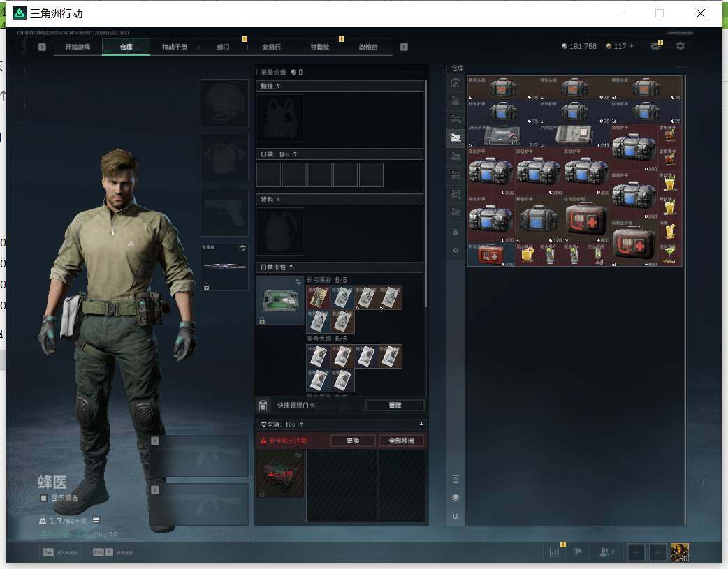The width and height of the screenshot is (728, 569).
Task: Show help for 口袋 section
Action: click(295, 154)
